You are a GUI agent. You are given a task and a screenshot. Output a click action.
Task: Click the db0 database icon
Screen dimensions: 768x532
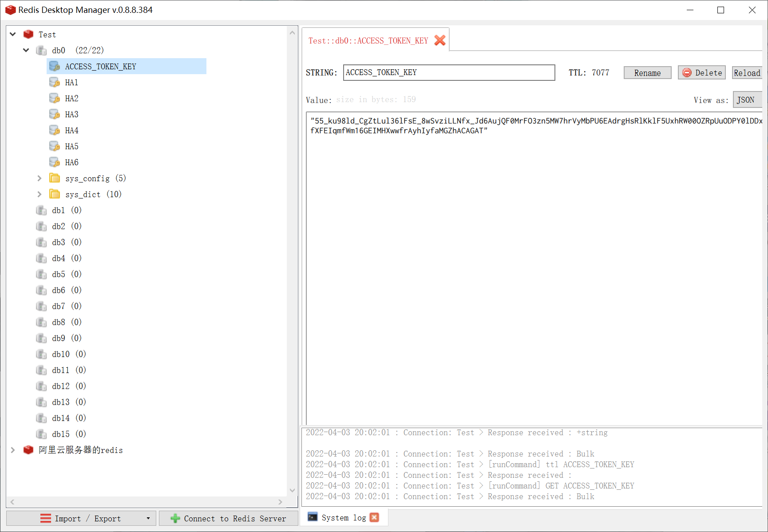point(41,50)
